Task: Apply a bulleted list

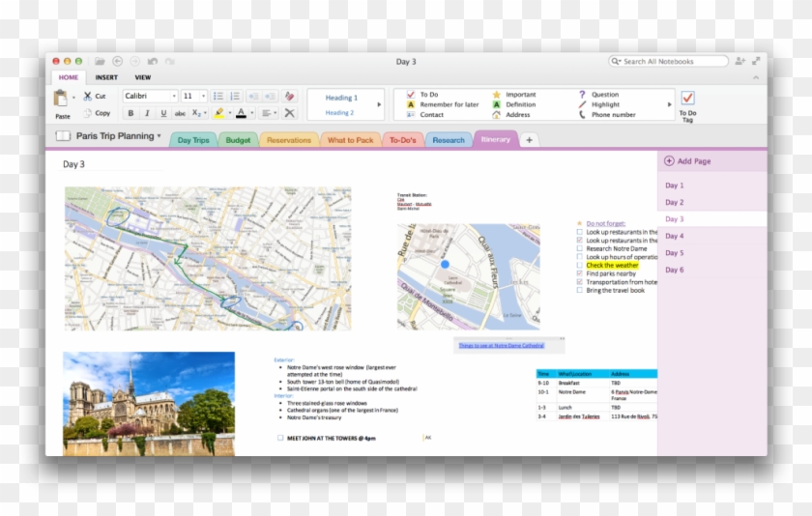Action: click(218, 96)
